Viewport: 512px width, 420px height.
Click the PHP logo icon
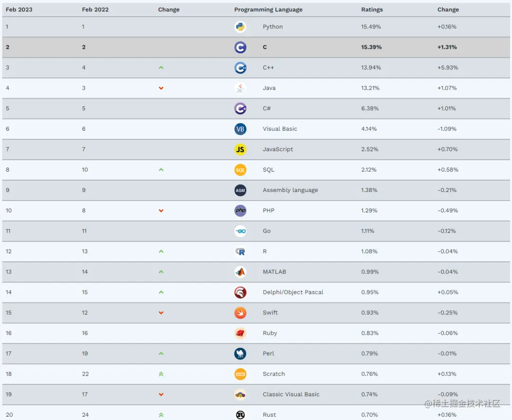(240, 210)
